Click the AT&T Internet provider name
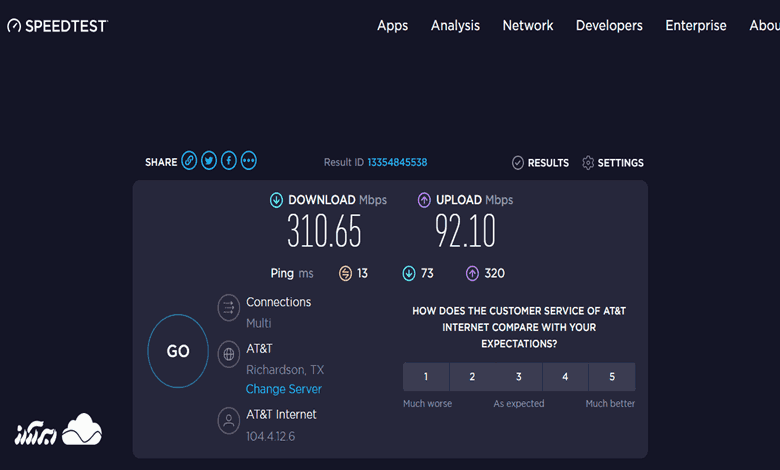This screenshot has height=470, width=780. click(281, 414)
